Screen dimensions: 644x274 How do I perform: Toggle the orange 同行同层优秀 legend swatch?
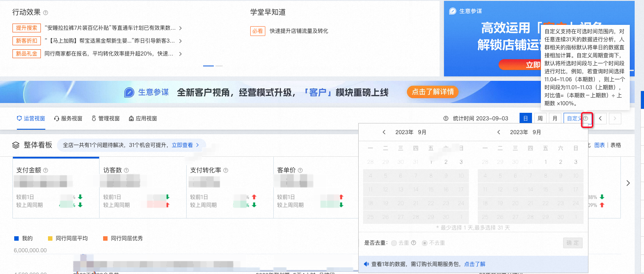tap(105, 238)
